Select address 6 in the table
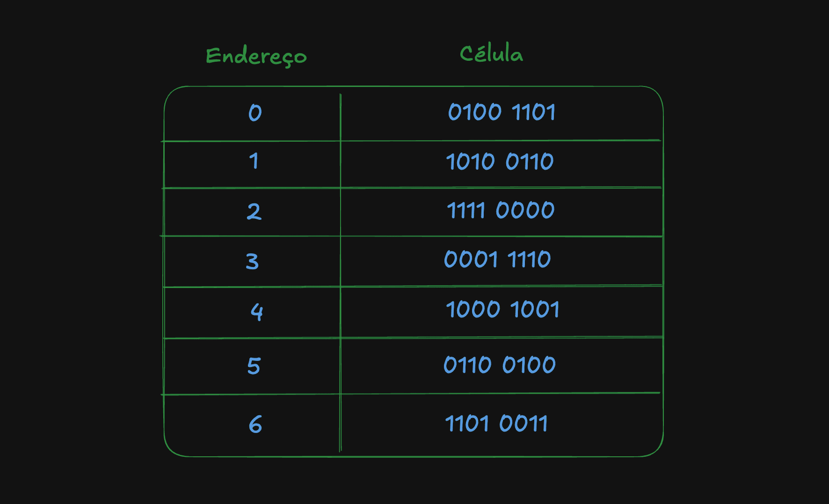This screenshot has width=829, height=504. pyautogui.click(x=255, y=425)
